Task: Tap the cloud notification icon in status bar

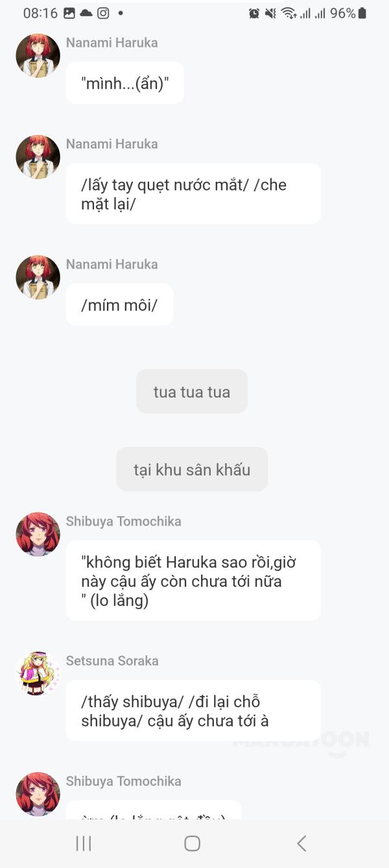Action: pyautogui.click(x=86, y=13)
